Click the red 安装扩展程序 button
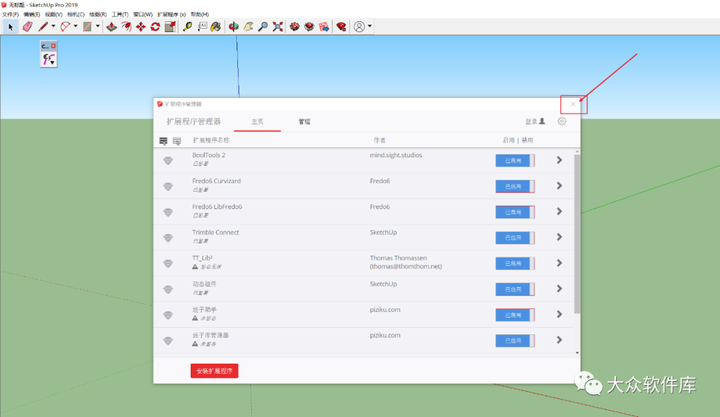 coord(214,371)
